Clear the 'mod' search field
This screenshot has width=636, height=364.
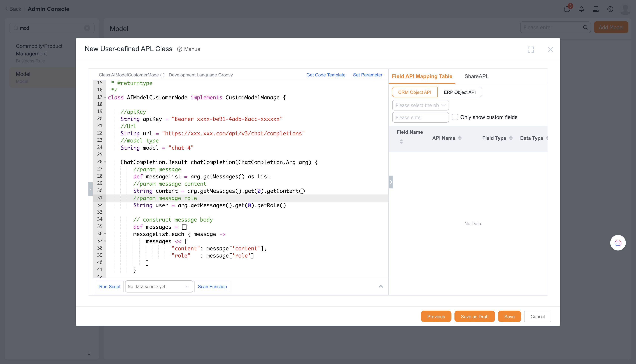(87, 28)
